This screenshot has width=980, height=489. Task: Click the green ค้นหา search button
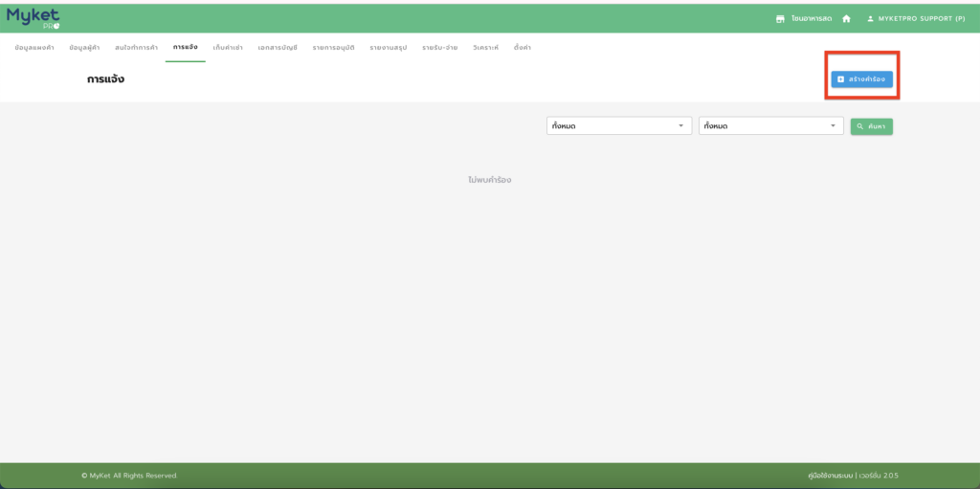point(871,126)
